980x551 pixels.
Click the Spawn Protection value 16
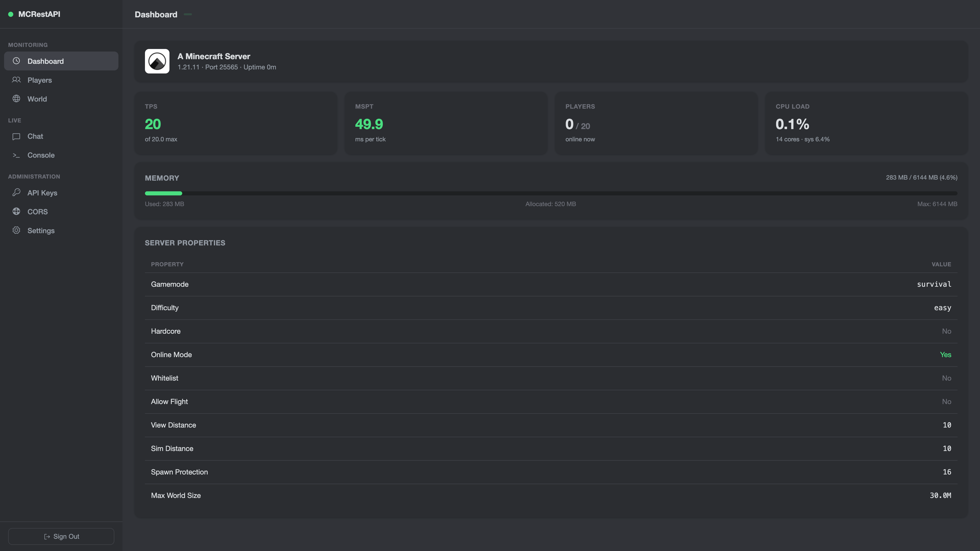[x=947, y=472]
